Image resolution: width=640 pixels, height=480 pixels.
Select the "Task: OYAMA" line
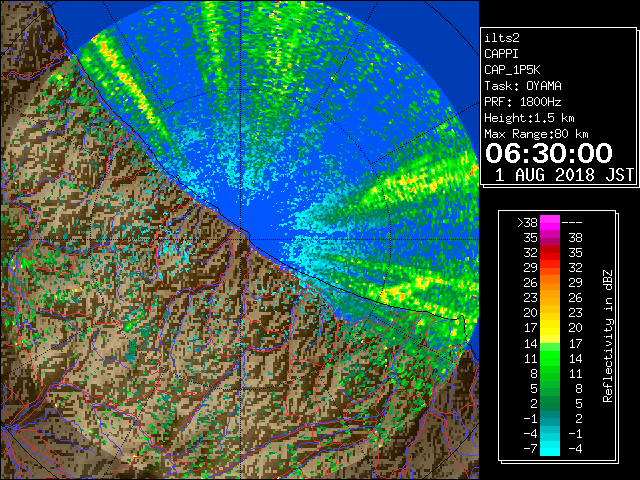(x=523, y=86)
